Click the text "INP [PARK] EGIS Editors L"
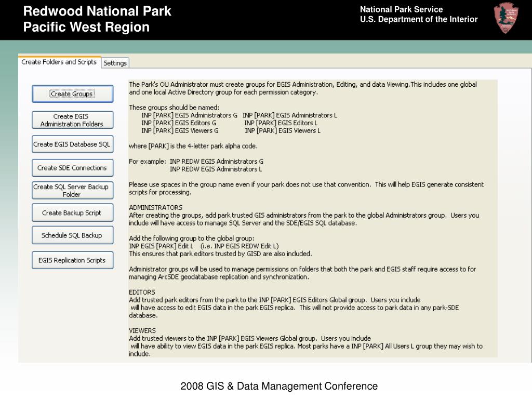The height and width of the screenshot is (399, 532). 281,123
